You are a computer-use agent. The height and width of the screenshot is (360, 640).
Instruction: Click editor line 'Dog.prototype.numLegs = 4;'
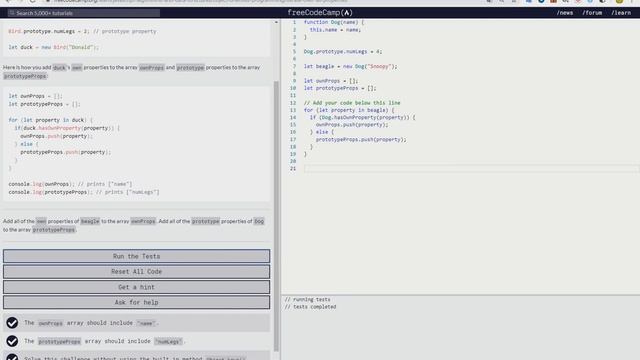tap(343, 51)
